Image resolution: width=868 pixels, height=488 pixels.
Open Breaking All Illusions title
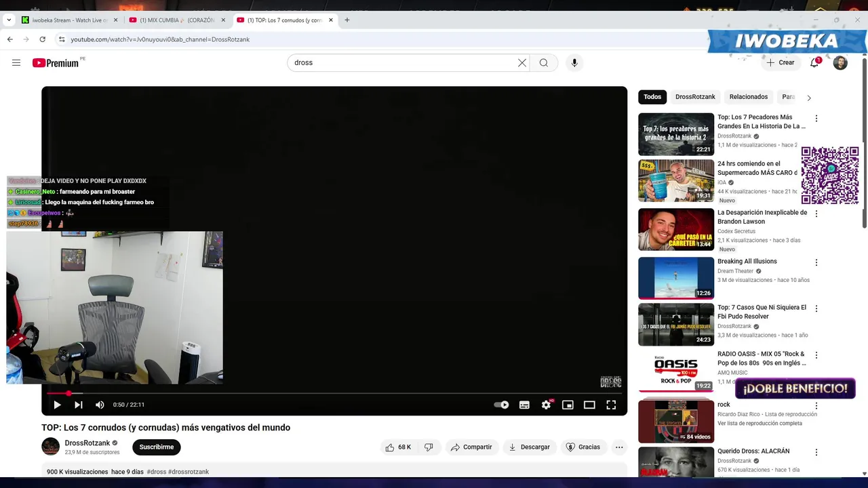pyautogui.click(x=747, y=262)
